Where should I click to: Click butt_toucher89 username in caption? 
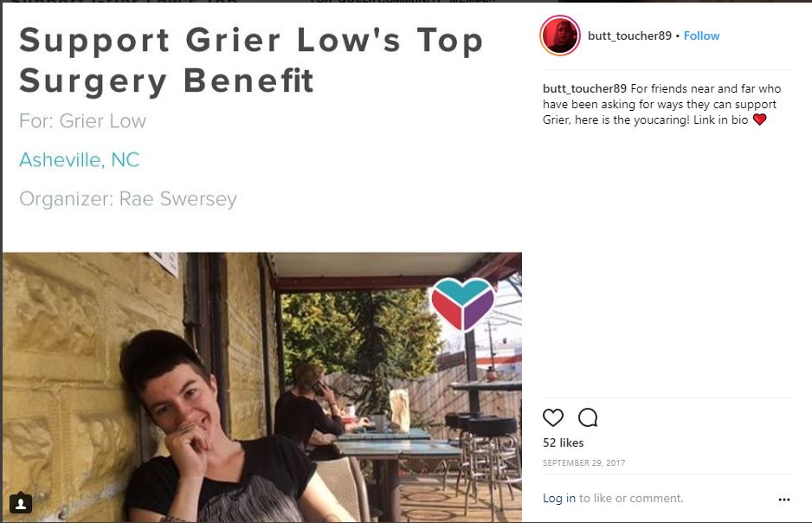tap(584, 88)
